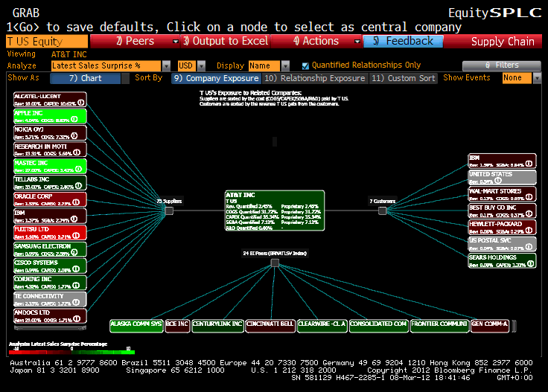Click the sales surprise color legend bar
Image resolution: width=548 pixels, height=392 pixels.
(72, 353)
